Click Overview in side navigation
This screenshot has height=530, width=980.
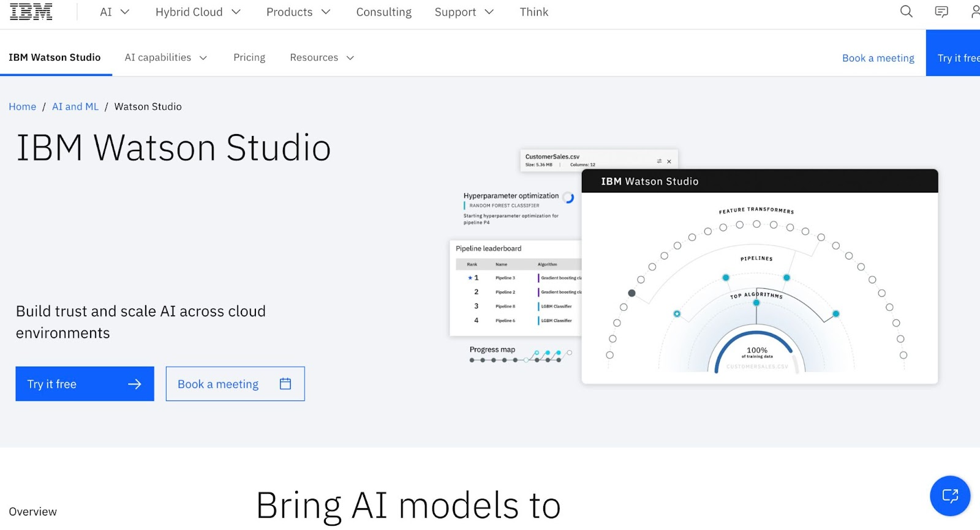pos(32,512)
